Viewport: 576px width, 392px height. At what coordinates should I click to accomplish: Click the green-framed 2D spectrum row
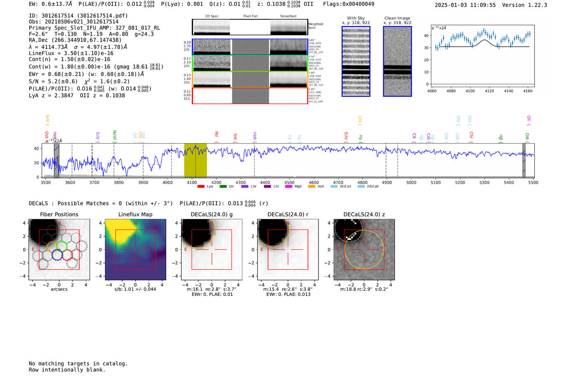[250, 63]
